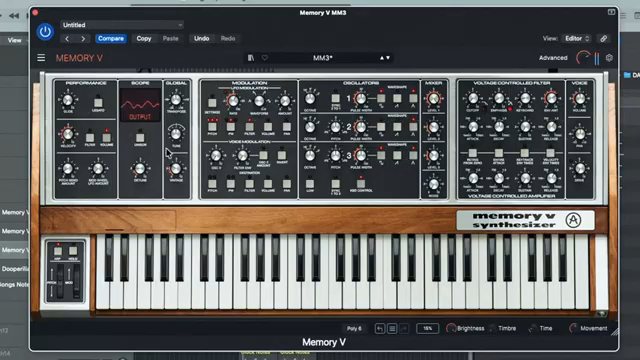Toggle oscillator 3 KBD Control switch
This screenshot has height=360, width=640.
(x=361, y=184)
